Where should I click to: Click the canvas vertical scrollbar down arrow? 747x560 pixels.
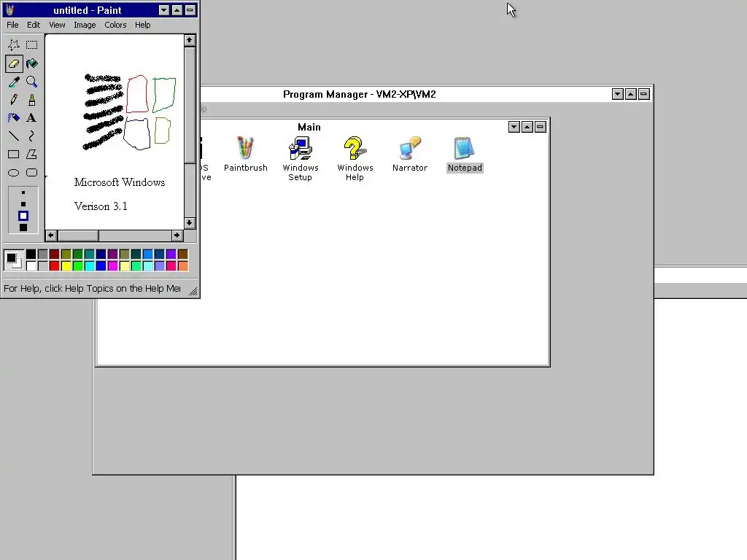pos(190,223)
